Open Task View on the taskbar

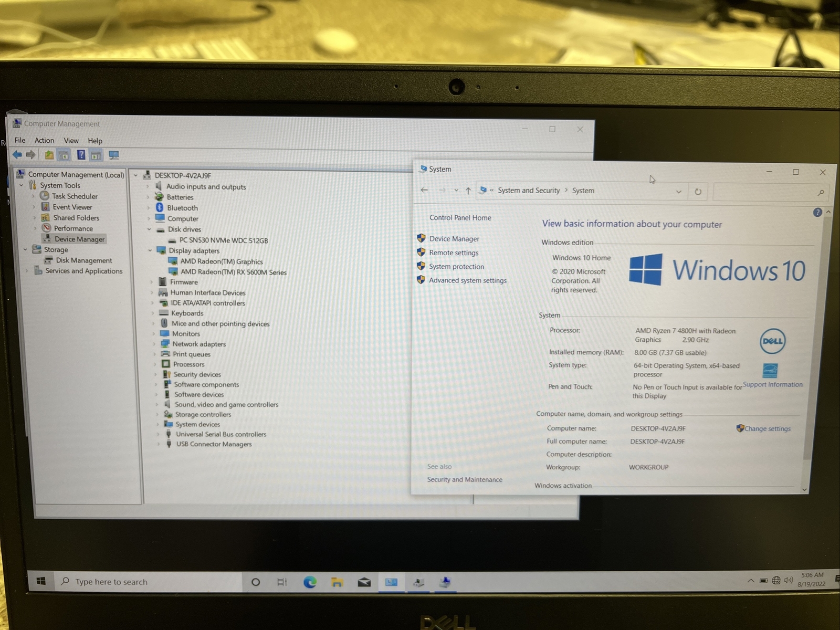(x=282, y=582)
